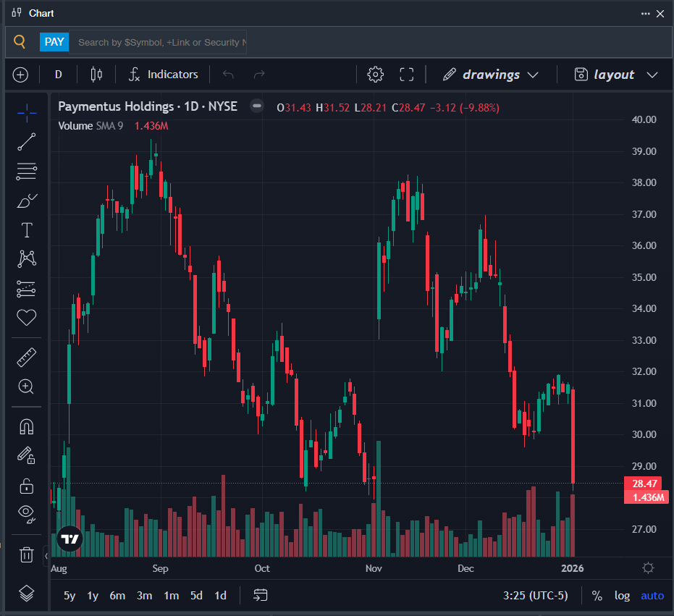Toggle magnet mode for drawings

[27, 426]
